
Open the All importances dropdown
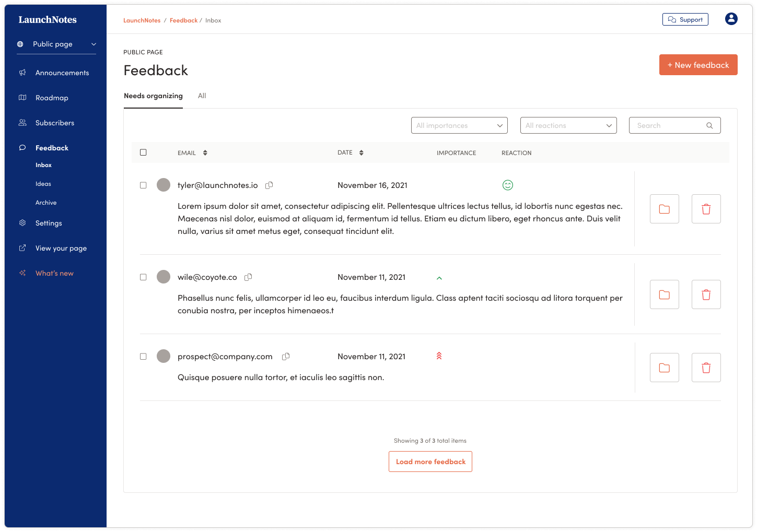point(459,125)
